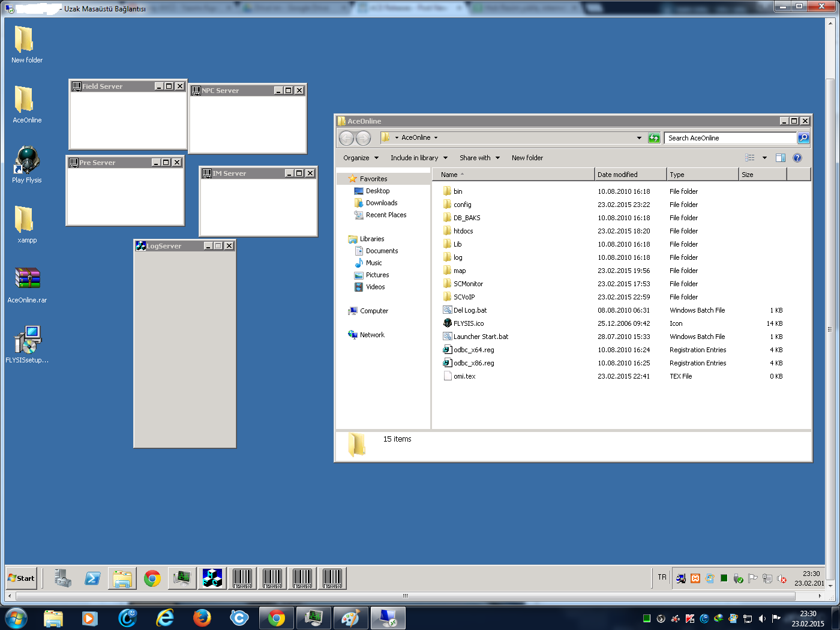Image resolution: width=840 pixels, height=630 pixels.
Task: Open Recent Places in the navigation pane
Action: (x=380, y=215)
